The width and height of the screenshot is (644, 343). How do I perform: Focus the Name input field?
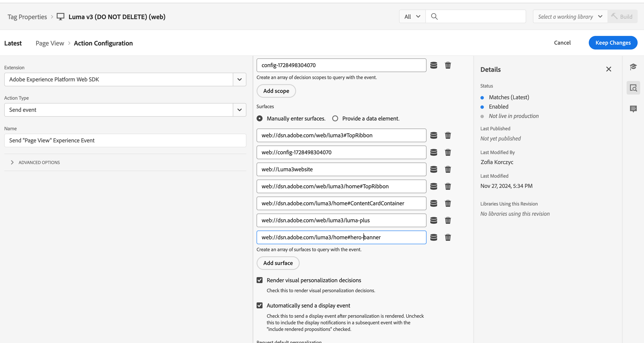[x=125, y=141]
